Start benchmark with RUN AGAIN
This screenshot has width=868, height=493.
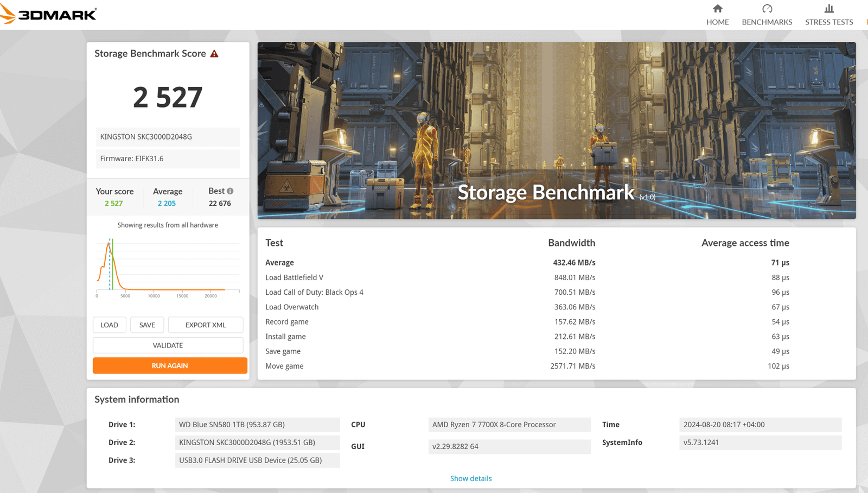tap(170, 365)
